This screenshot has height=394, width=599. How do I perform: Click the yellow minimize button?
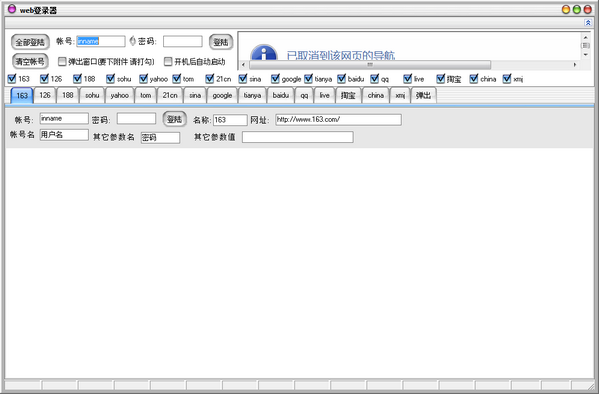566,10
